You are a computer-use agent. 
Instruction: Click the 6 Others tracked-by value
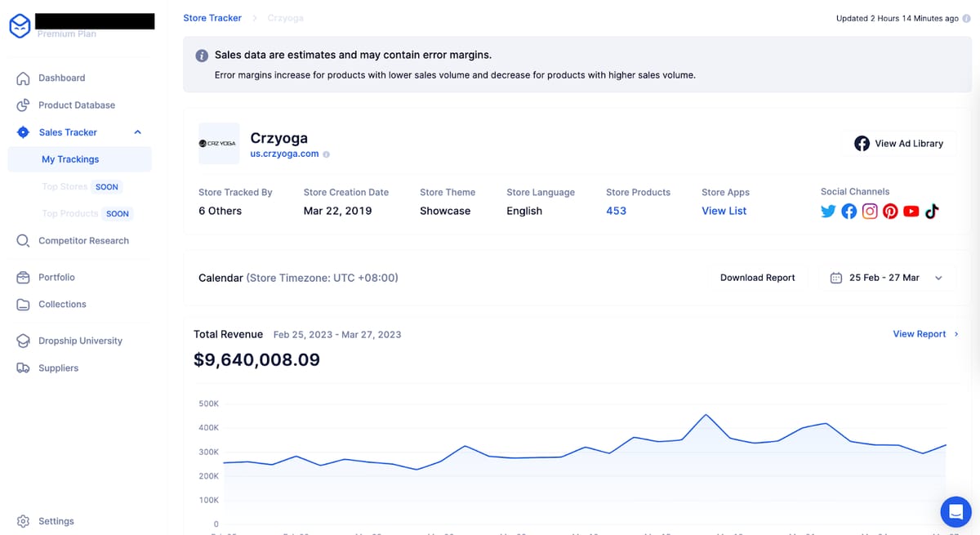tap(220, 211)
